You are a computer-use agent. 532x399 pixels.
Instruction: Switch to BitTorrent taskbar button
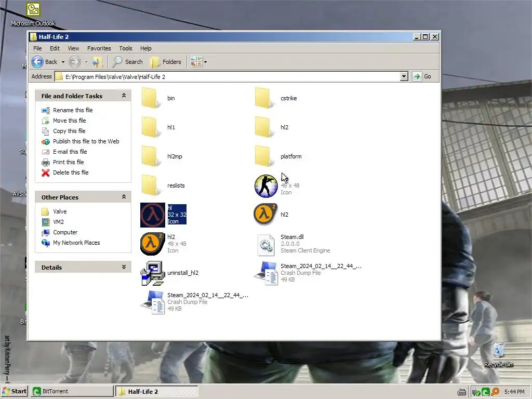tap(72, 391)
